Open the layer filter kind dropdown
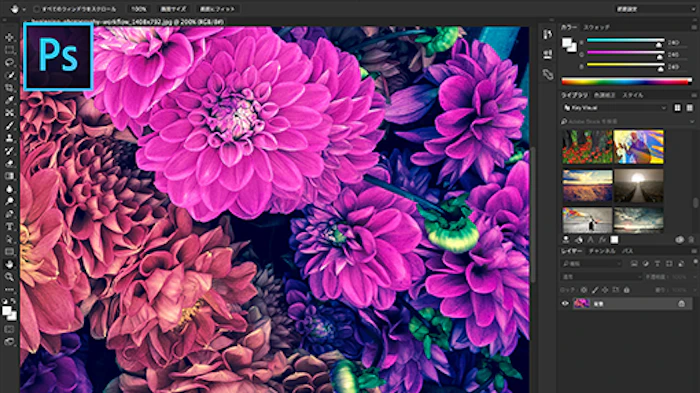 click(x=592, y=264)
